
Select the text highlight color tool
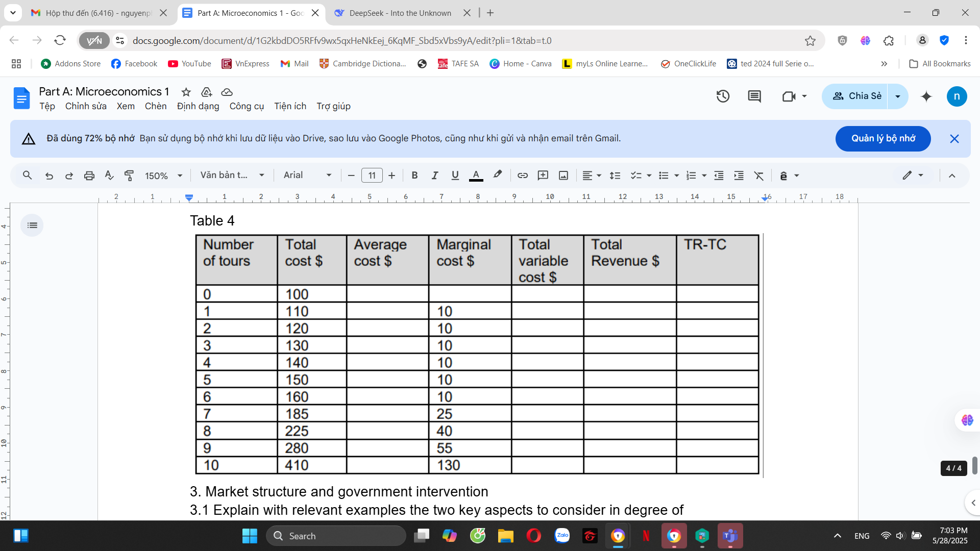(497, 175)
